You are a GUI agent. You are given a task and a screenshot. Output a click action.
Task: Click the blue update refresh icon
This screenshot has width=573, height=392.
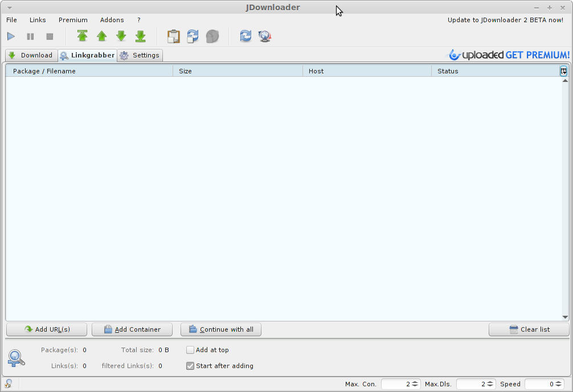coord(245,36)
